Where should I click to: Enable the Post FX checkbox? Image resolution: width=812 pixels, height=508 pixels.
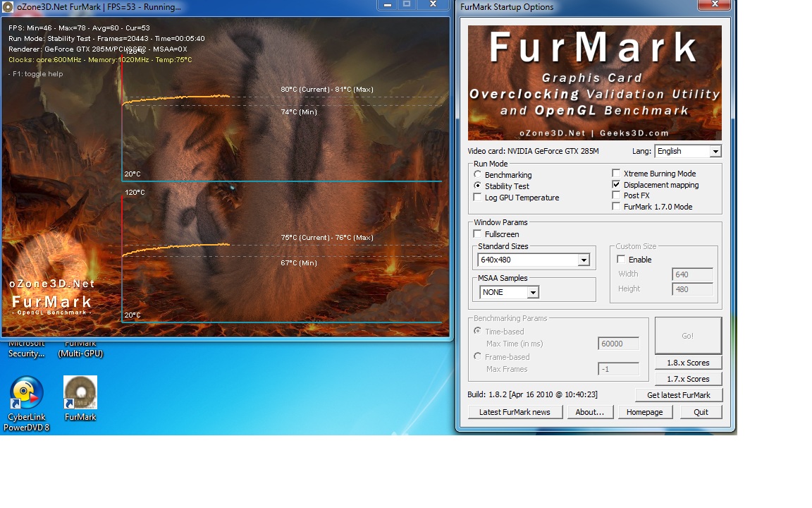tap(616, 195)
